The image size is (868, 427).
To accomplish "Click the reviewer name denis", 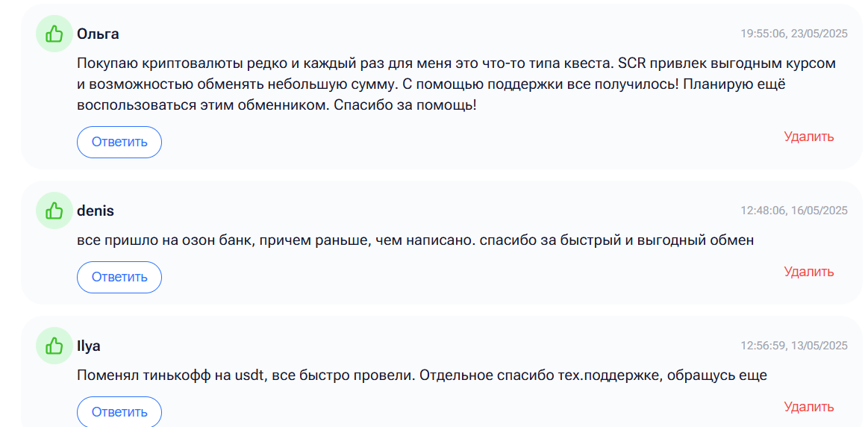I will point(96,211).
